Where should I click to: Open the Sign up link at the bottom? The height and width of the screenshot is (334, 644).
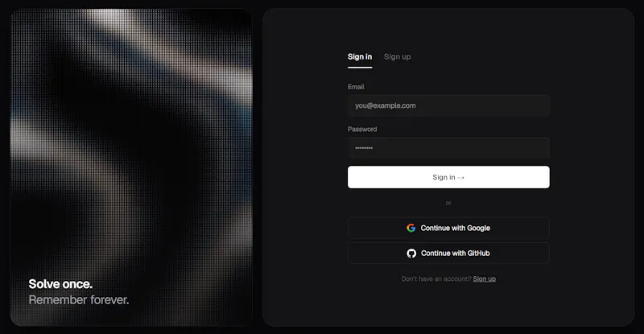pyautogui.click(x=485, y=279)
